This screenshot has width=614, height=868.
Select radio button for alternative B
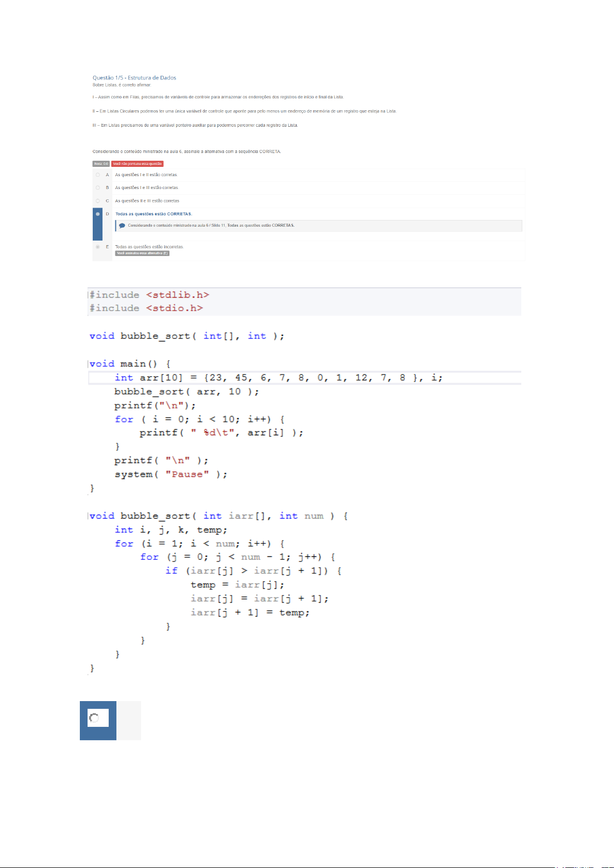click(x=97, y=188)
